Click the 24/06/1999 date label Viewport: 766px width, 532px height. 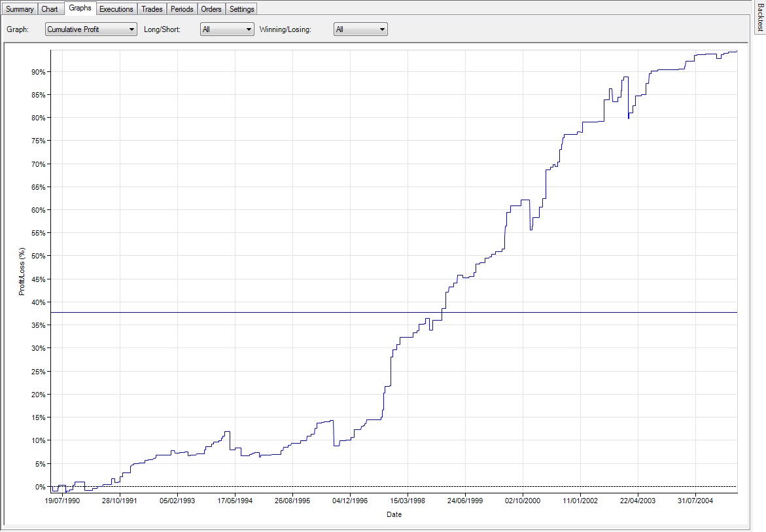tap(465, 501)
